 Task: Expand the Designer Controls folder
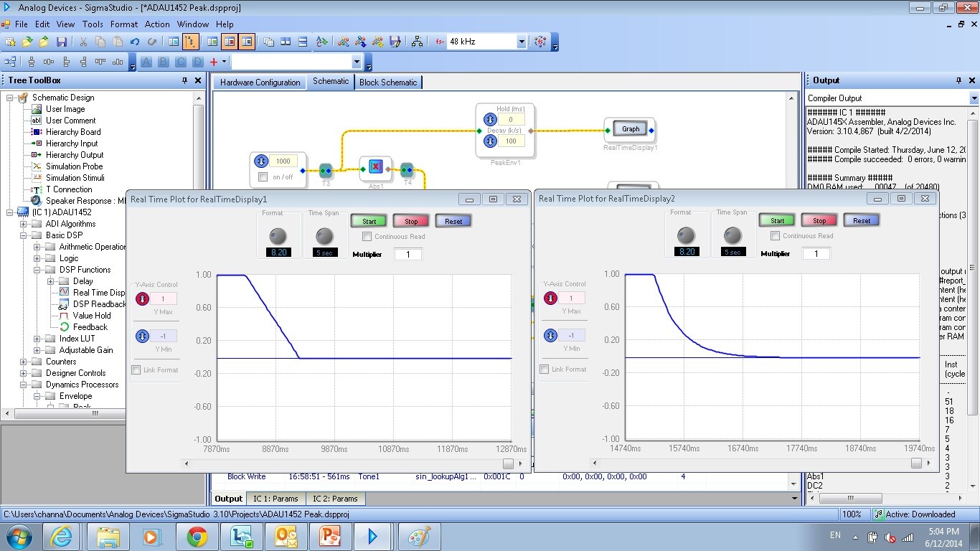click(x=24, y=373)
